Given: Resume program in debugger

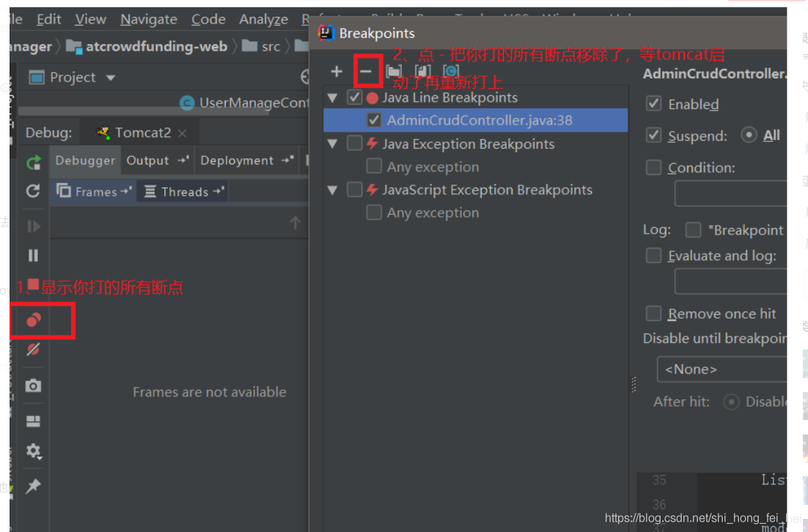Looking at the screenshot, I should point(34,226).
